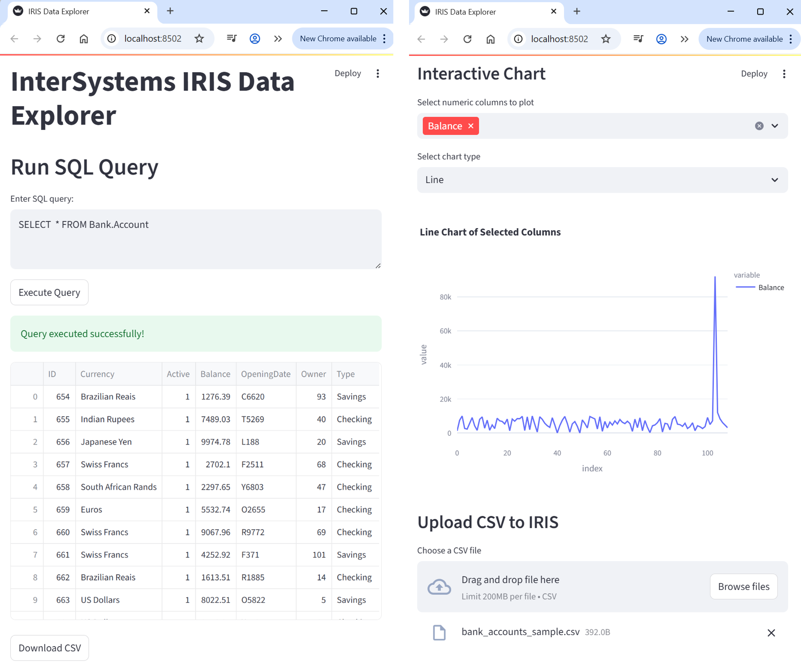801x672 pixels.
Task: Open the chart type dropdown showing Line
Action: point(602,180)
